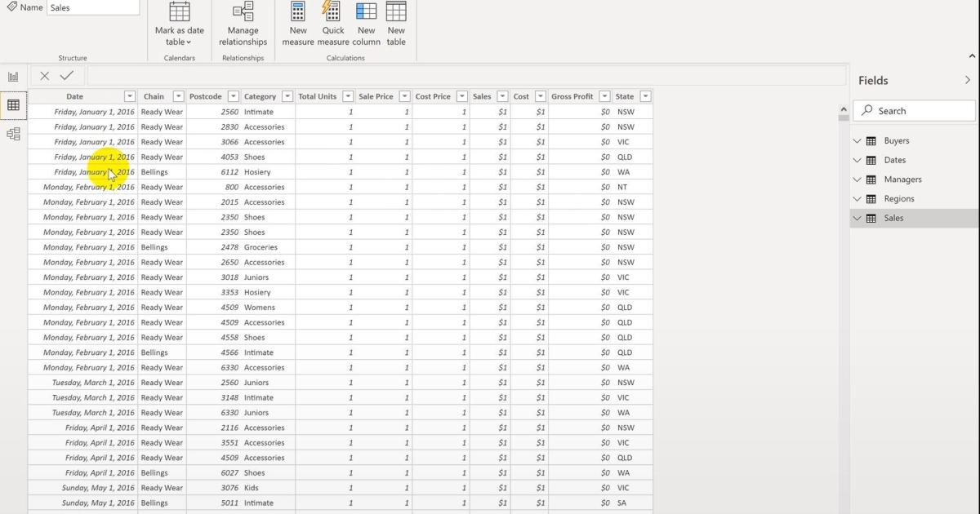The height and width of the screenshot is (514, 980).
Task: Open the Total Units column filter dropdown
Action: (348, 96)
